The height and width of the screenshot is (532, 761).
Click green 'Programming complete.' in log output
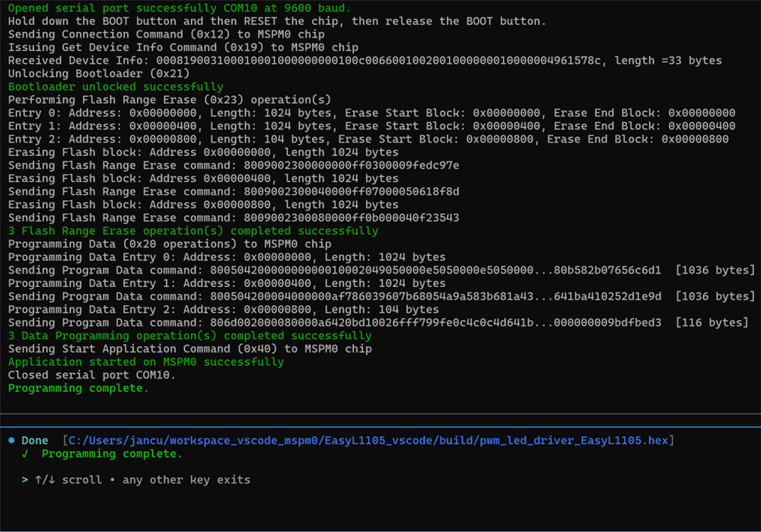(78, 388)
